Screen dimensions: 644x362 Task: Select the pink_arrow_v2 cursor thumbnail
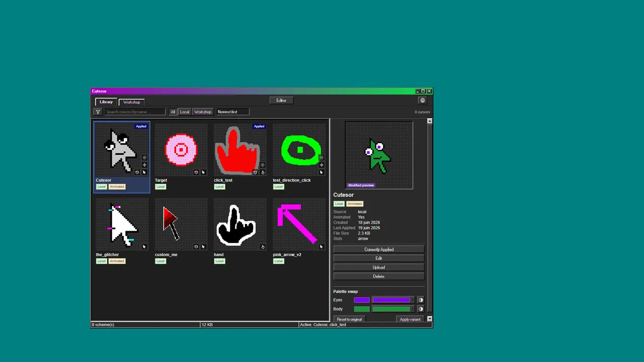coord(299,224)
